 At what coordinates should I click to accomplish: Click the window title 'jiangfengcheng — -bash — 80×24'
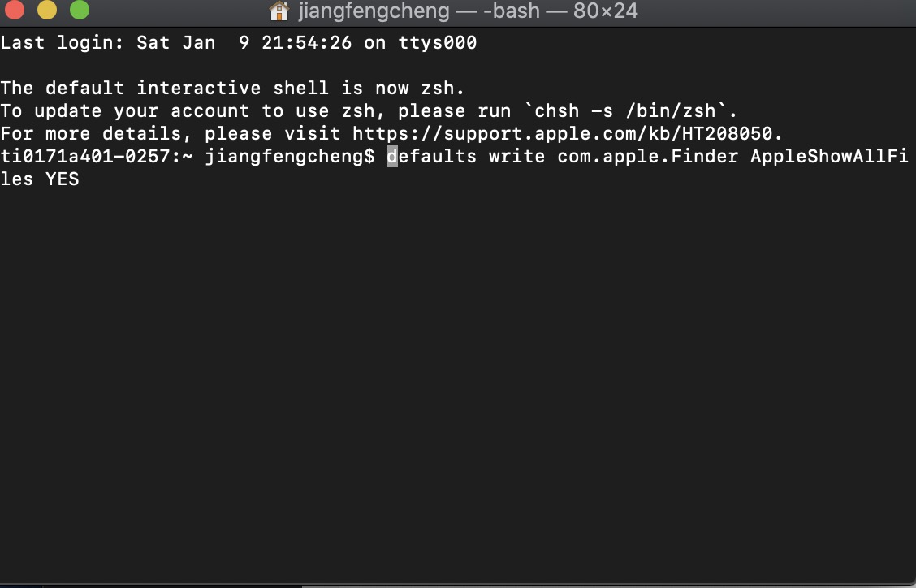468,11
